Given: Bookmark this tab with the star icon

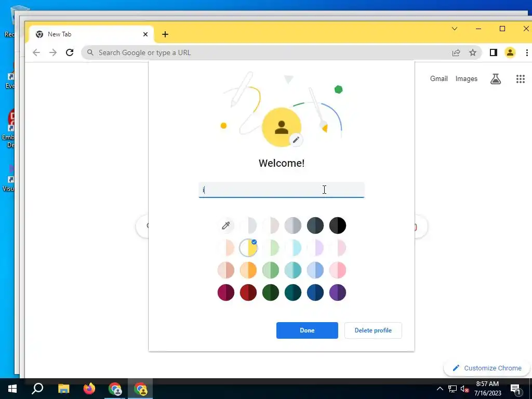Looking at the screenshot, I should [473, 52].
